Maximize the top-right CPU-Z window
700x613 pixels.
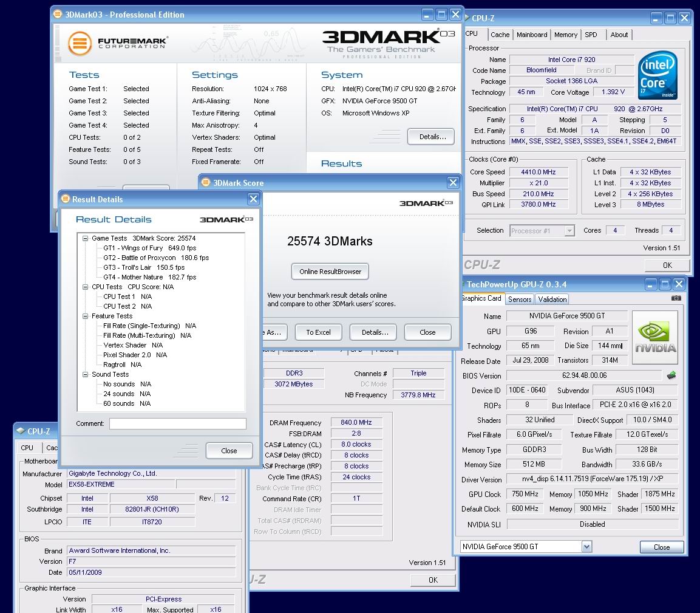tap(670, 18)
